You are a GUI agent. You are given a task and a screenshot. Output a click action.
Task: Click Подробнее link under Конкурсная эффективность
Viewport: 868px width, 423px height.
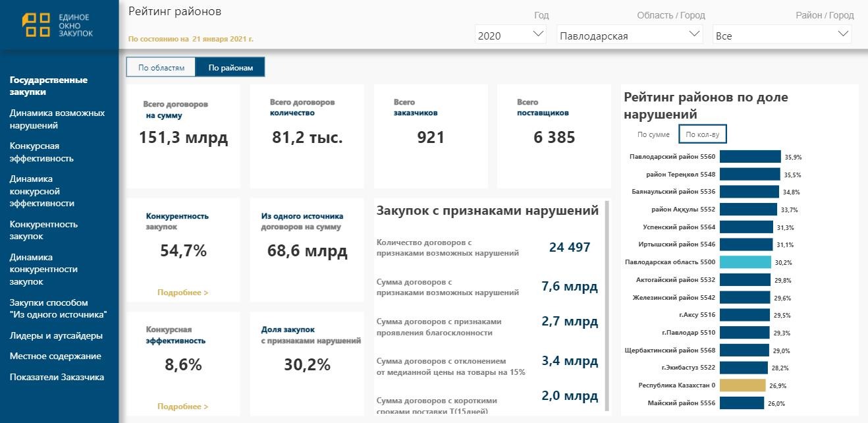[182, 407]
